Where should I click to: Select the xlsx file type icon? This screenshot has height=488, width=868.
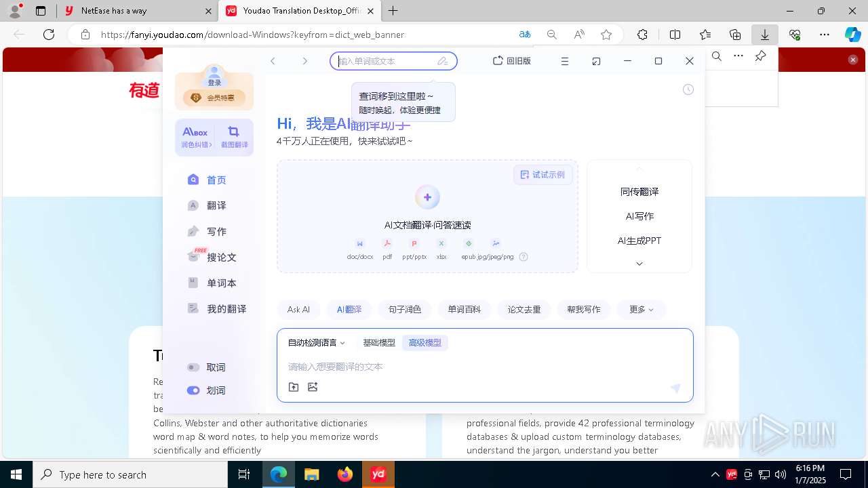[441, 243]
